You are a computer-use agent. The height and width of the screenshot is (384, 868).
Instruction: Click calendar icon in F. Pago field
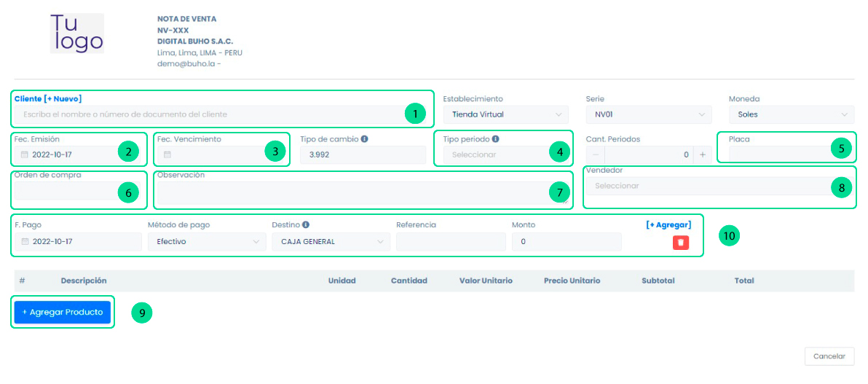pos(24,242)
